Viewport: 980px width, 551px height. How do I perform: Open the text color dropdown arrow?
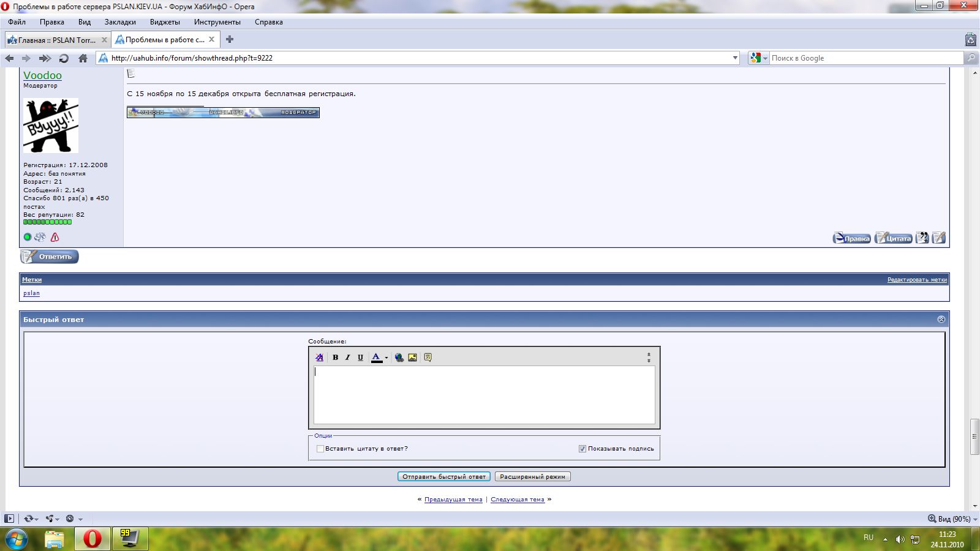386,358
